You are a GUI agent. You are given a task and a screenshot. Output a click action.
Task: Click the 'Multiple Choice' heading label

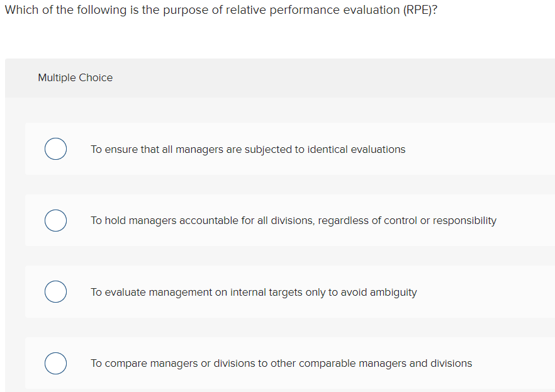click(76, 77)
